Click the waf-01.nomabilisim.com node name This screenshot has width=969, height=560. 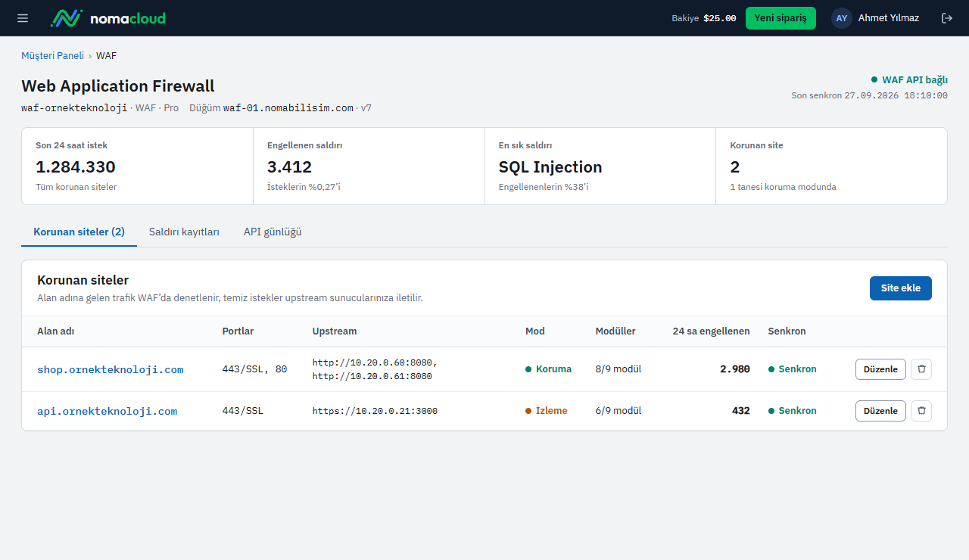[x=288, y=108]
